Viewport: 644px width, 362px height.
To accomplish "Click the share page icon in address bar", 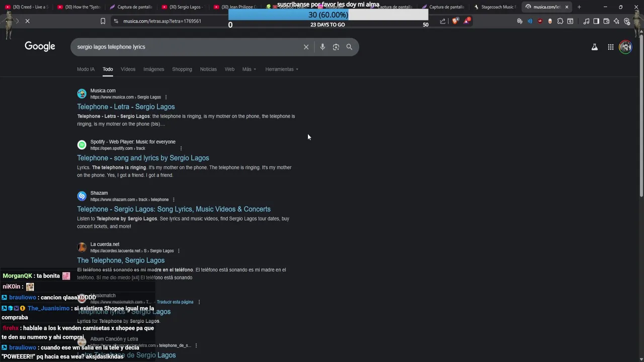I will pyautogui.click(x=442, y=21).
